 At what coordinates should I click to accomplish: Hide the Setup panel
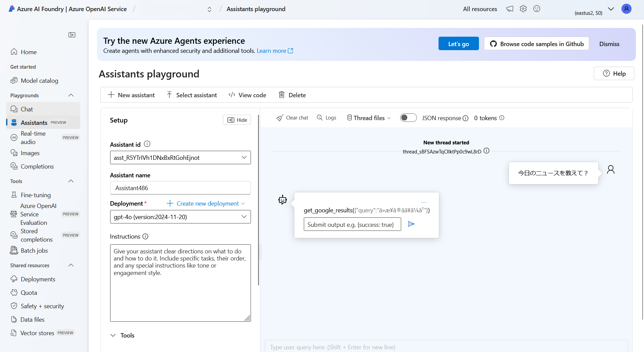tap(237, 120)
